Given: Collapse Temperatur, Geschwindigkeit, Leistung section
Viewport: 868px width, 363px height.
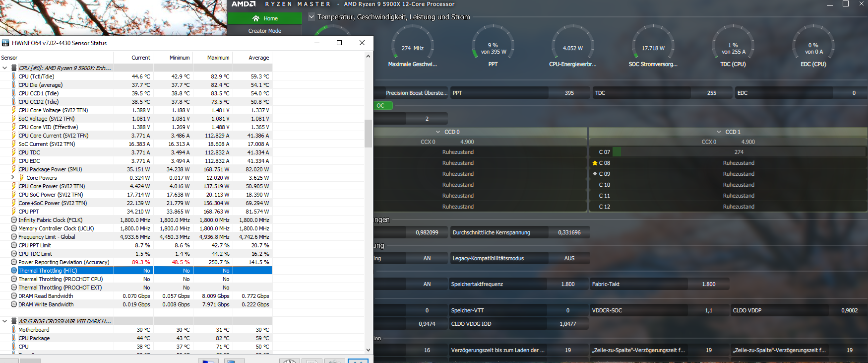Looking at the screenshot, I should tap(311, 17).
